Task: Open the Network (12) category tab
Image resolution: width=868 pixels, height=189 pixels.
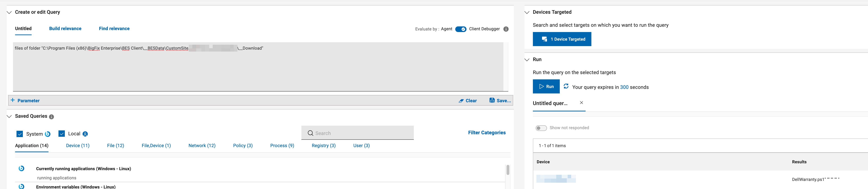Action: click(x=202, y=146)
